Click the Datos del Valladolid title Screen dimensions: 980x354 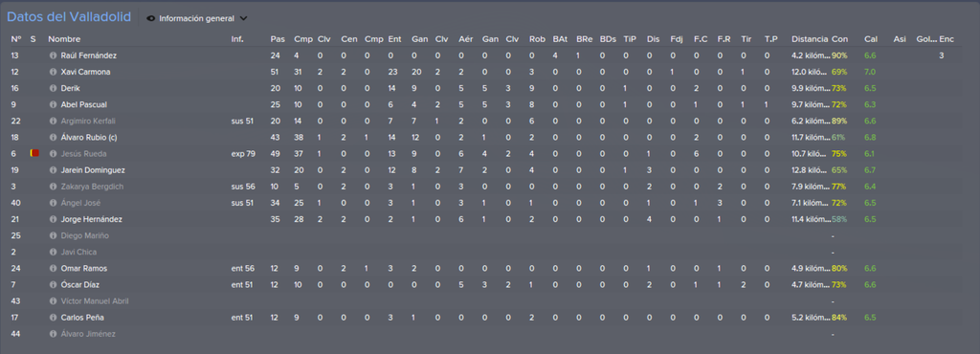69,17
